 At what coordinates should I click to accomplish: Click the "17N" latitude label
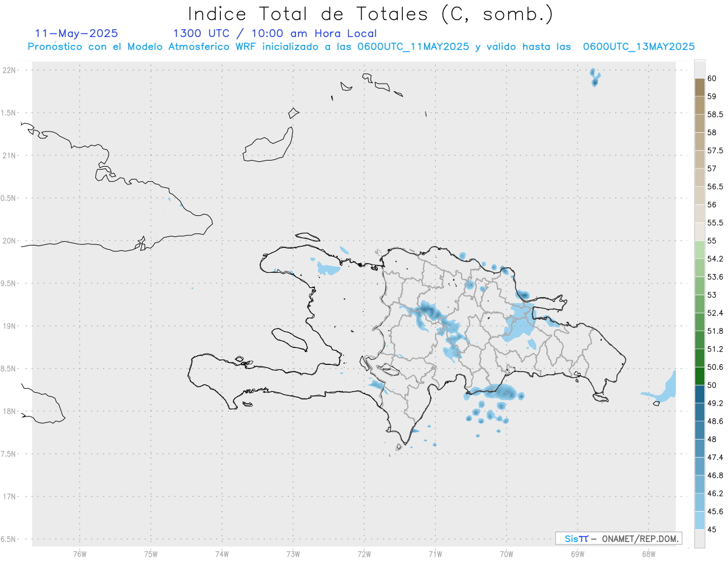pos(10,497)
